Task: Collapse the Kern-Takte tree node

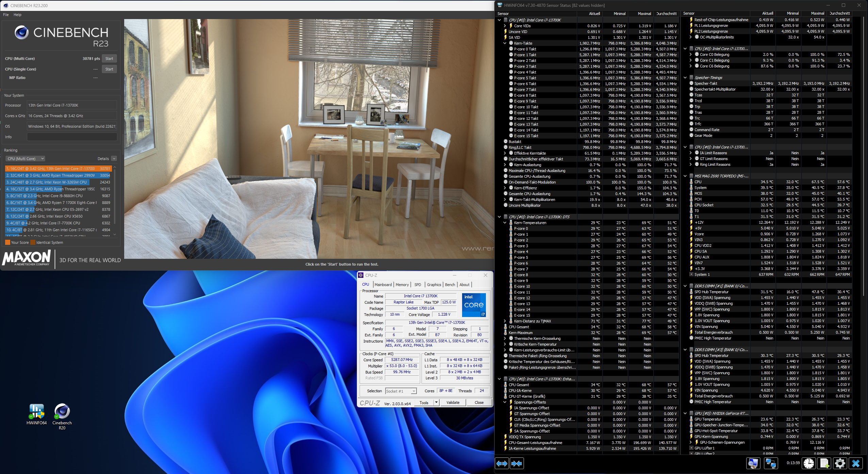Action: coord(505,43)
